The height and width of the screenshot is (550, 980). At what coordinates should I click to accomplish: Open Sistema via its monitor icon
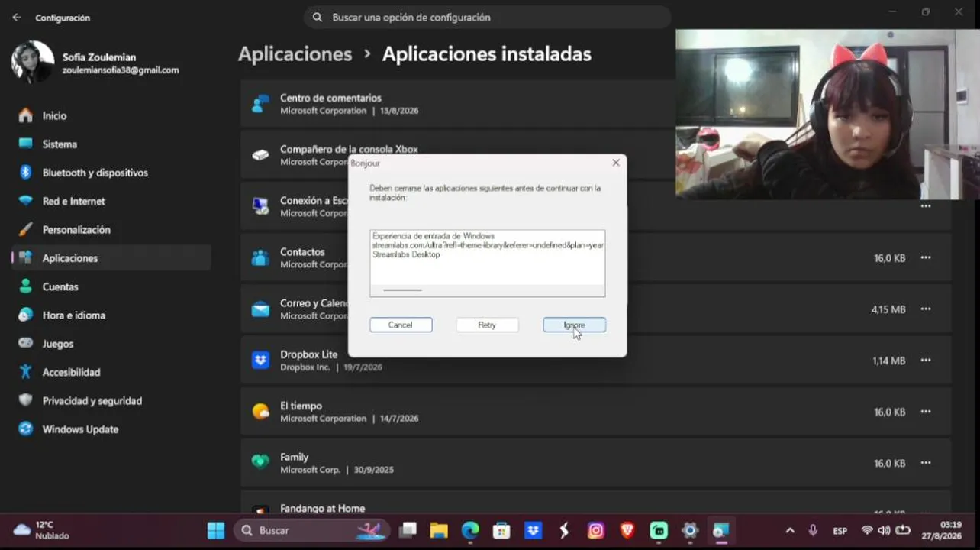tap(26, 144)
